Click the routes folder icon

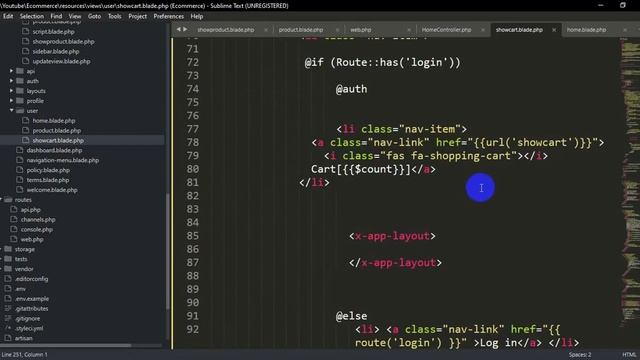click(8, 200)
